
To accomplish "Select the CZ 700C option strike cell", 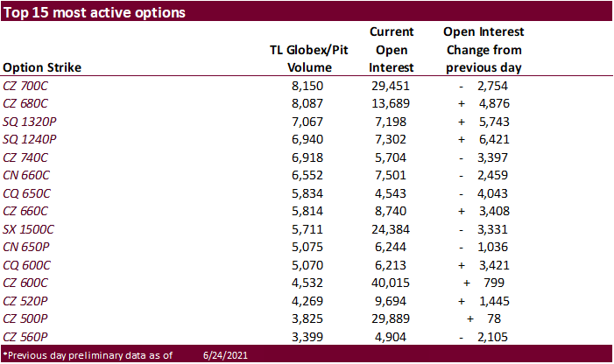I will pyautogui.click(x=26, y=86).
